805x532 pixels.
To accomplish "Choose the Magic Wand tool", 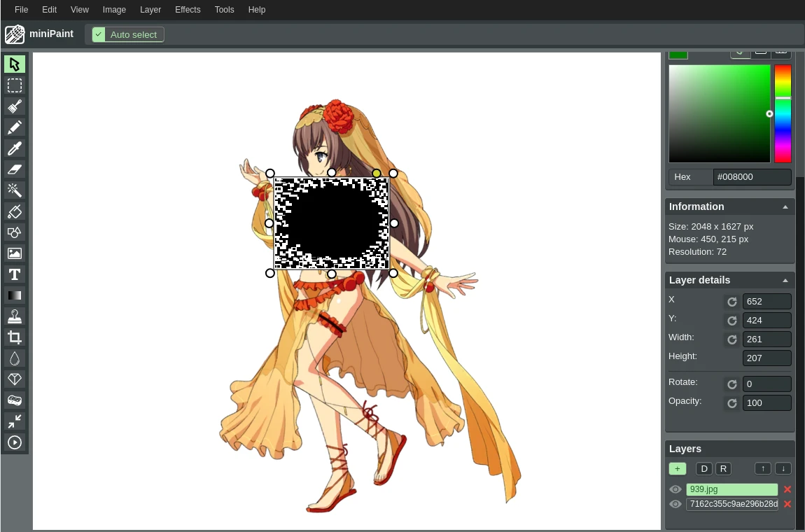I will [15, 190].
